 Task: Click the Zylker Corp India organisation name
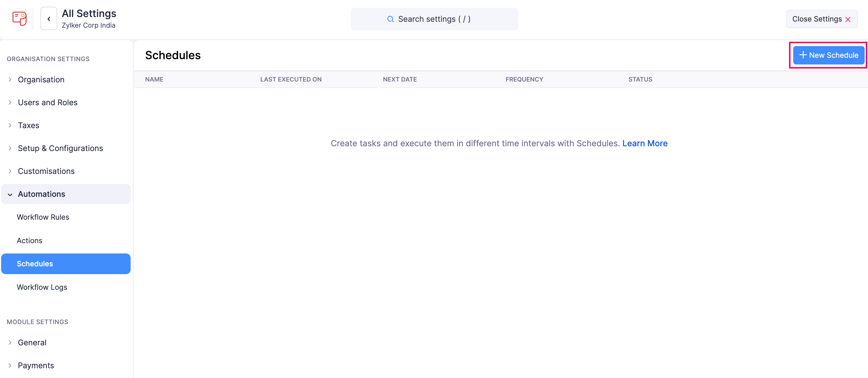[88, 25]
